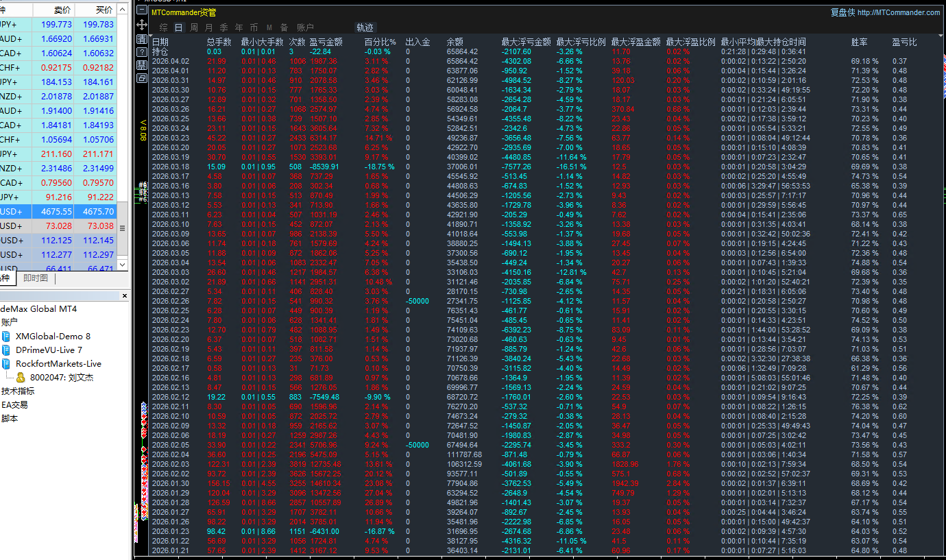Click market watch scrollbar down arrow
946x560 pixels.
point(123,265)
